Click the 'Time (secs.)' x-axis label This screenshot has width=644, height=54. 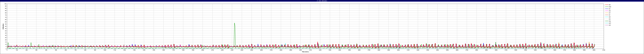click(305, 52)
